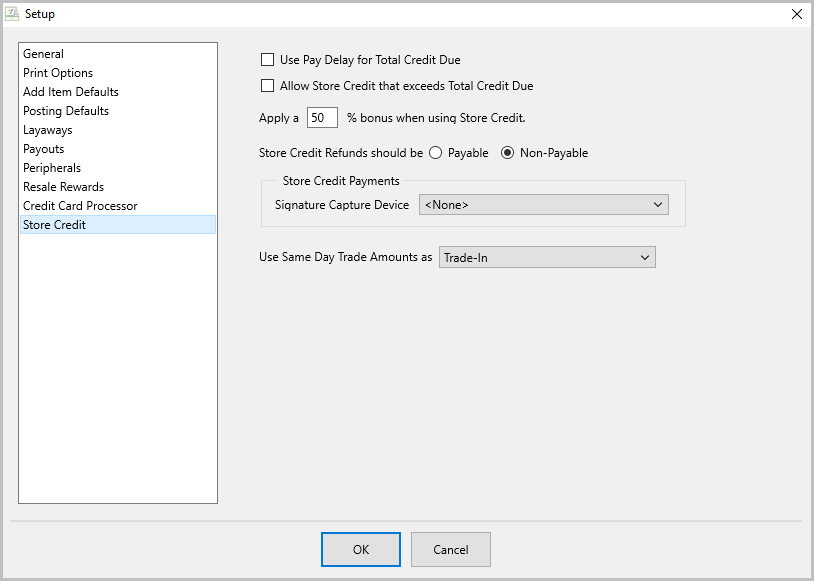Show the Payouts settings
This screenshot has width=814, height=581.
(x=118, y=149)
